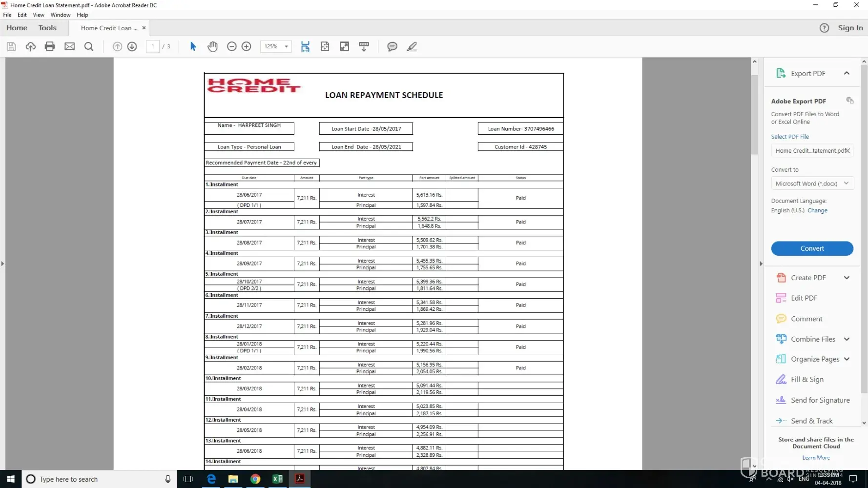Open the File menu
This screenshot has height=488, width=868.
click(7, 15)
